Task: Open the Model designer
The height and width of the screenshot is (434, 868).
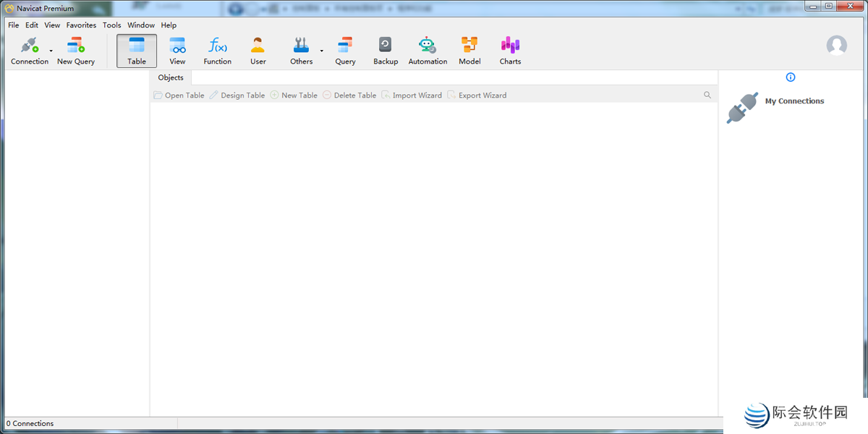Action: click(x=469, y=49)
